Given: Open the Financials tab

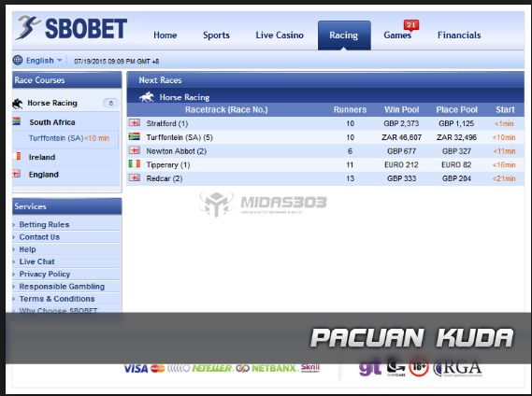Looking at the screenshot, I should (459, 35).
